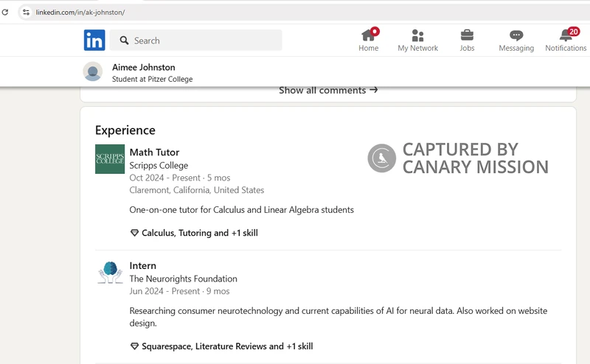This screenshot has height=364, width=590.
Task: Open the My Network people icon
Action: click(417, 35)
